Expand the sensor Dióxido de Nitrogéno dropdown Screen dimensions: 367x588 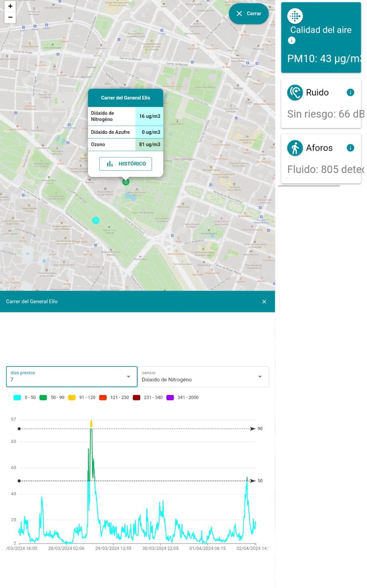click(x=203, y=377)
